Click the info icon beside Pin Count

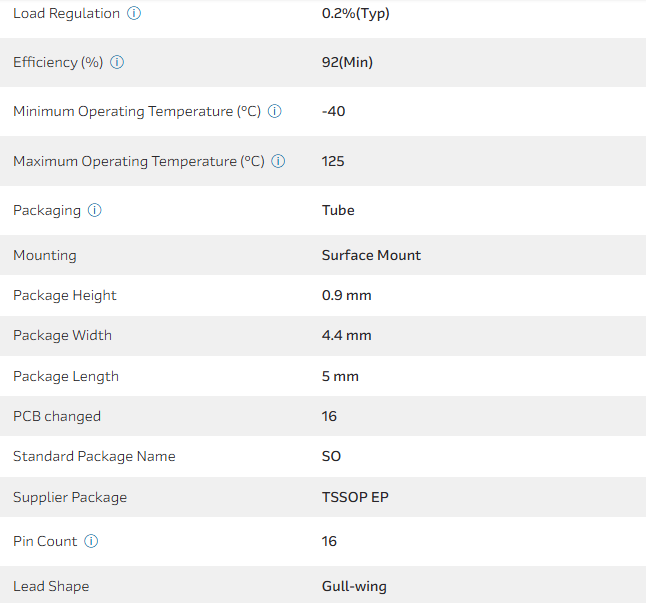pos(91,542)
